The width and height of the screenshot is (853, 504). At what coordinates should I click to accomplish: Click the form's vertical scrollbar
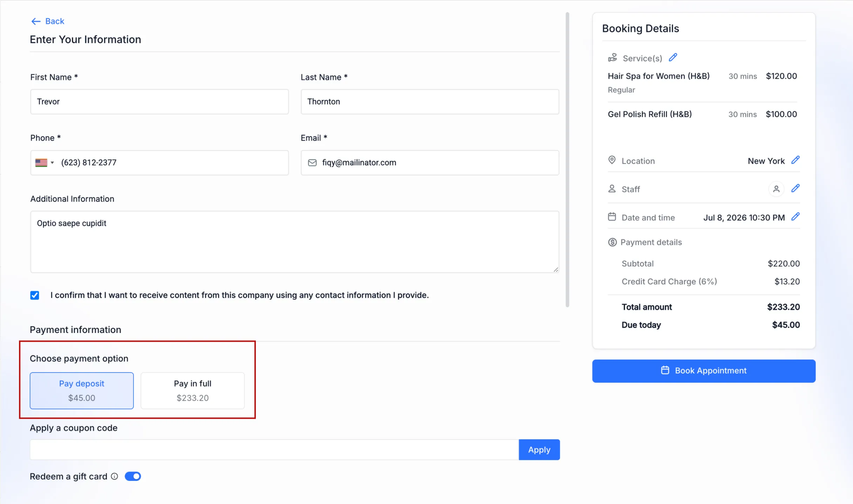coord(567,159)
